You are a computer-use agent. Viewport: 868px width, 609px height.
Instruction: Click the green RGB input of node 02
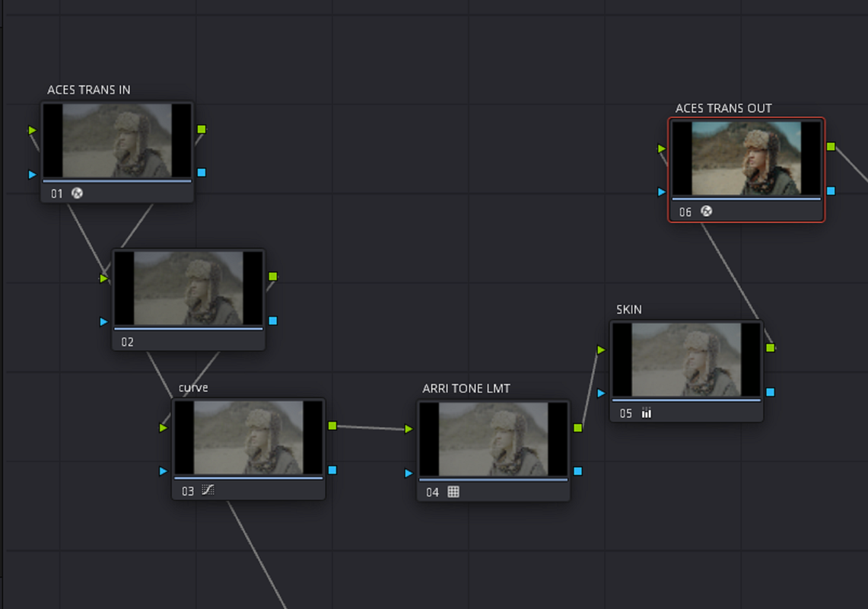coord(103,278)
